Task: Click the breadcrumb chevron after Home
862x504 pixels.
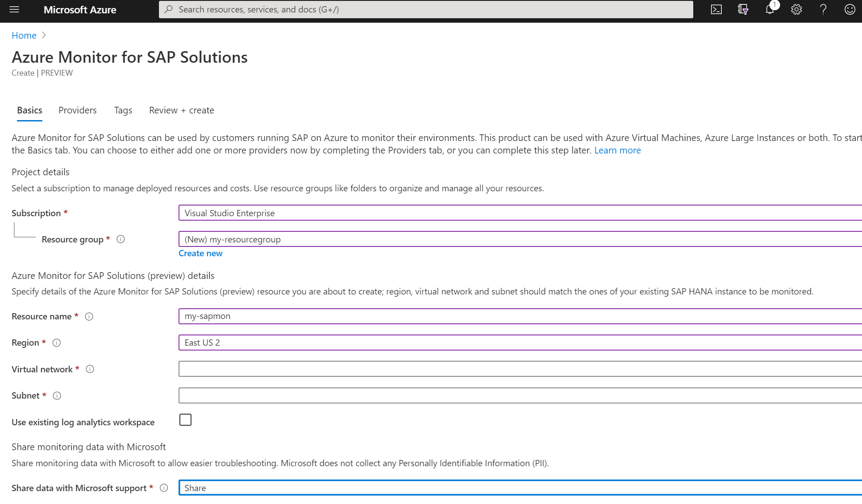Action: (44, 35)
